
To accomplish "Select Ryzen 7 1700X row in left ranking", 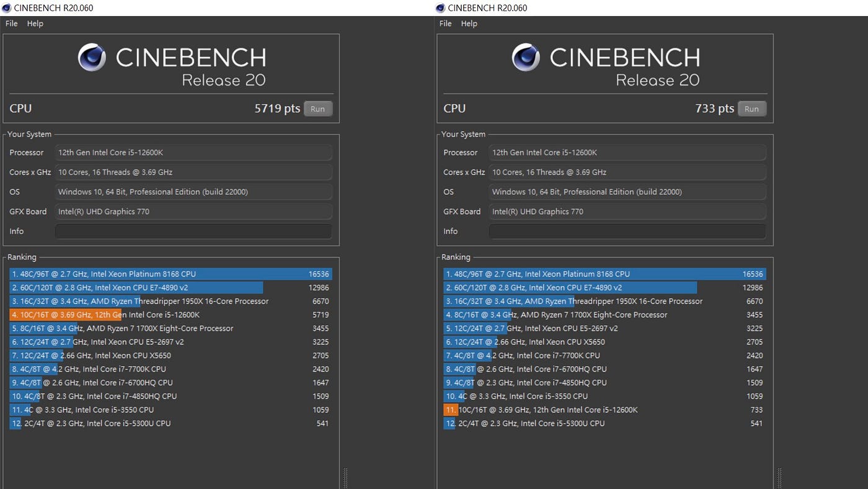I will pos(170,328).
